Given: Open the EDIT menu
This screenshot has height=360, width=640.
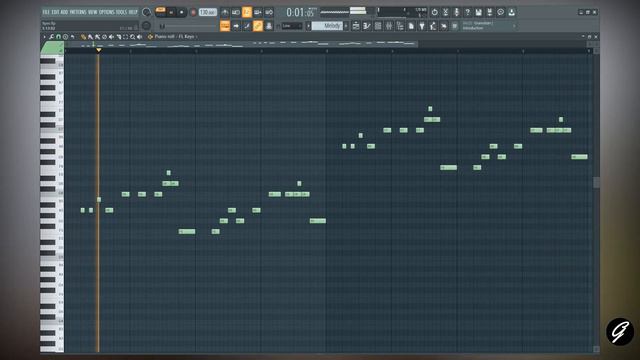Looking at the screenshot, I should [x=56, y=12].
